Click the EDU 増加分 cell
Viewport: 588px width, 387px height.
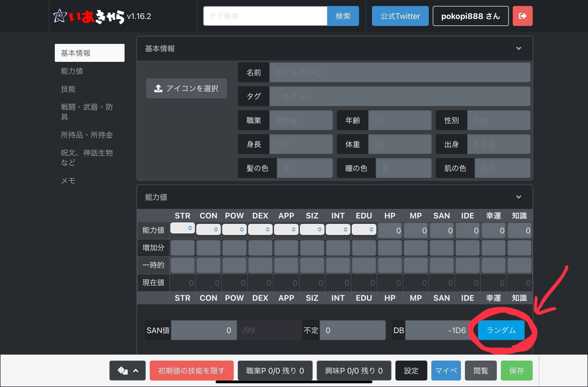click(x=364, y=248)
